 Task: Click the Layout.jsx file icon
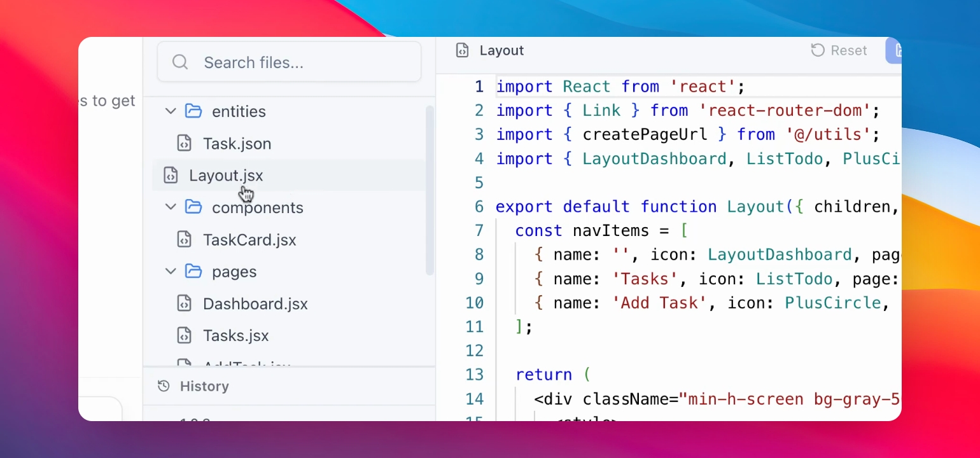[171, 176]
